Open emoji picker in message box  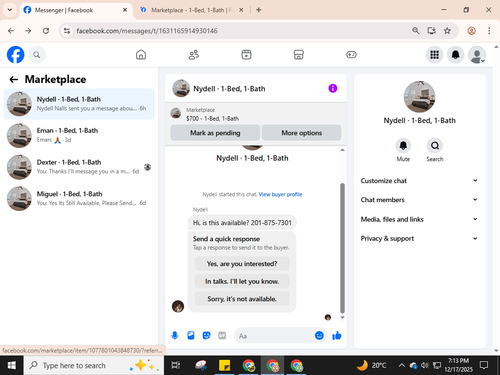click(319, 335)
